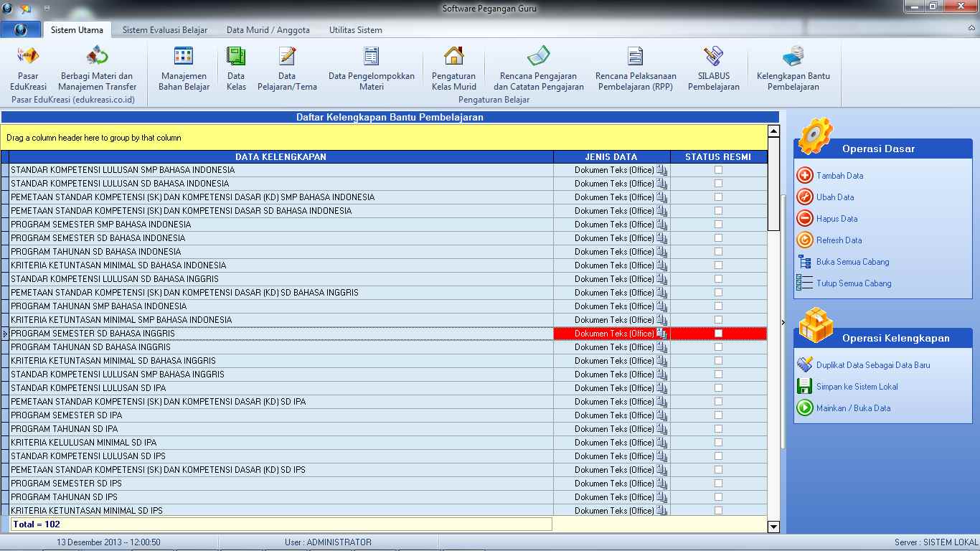980x551 pixels.
Task: Toggle Status Resmi for STANDAR KOMPETENSI LULUSAN SD IPA
Action: 718,388
